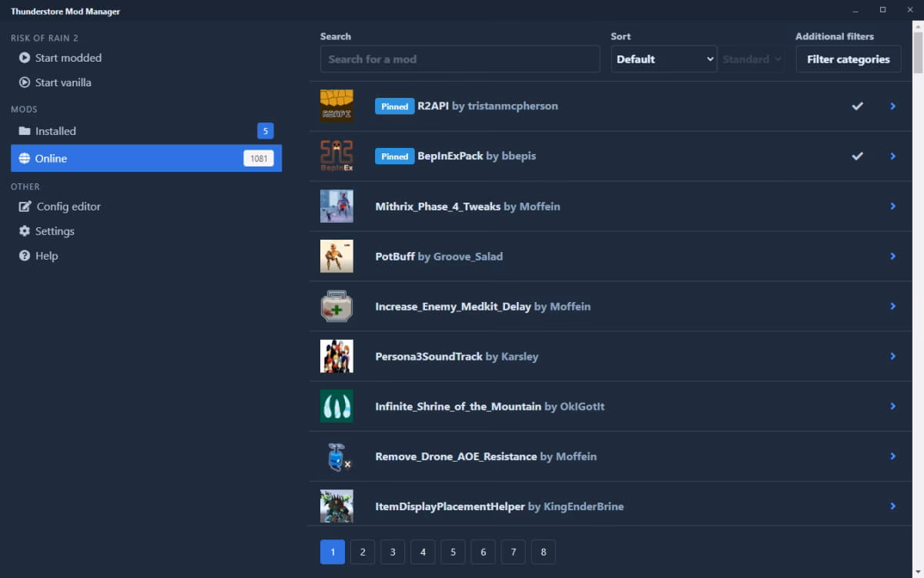Screen dimensions: 924x578
Task: Expand the ItemDisplayPlacementHelper row chevron
Action: [x=893, y=506]
